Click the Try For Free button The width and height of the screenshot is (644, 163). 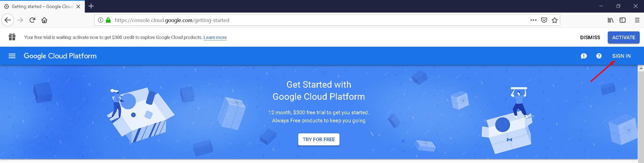point(319,139)
